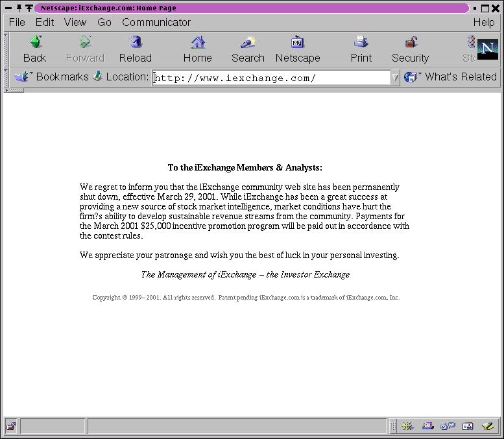Close the Netscape window
The image size is (504, 439).
(x=496, y=8)
